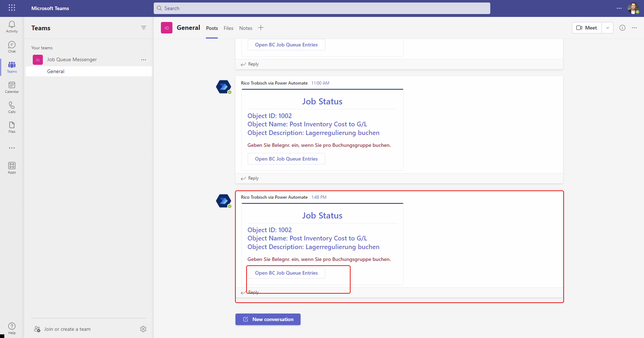The image size is (644, 338).
Task: Open the app launcher waffle grid
Action: pos(12,8)
